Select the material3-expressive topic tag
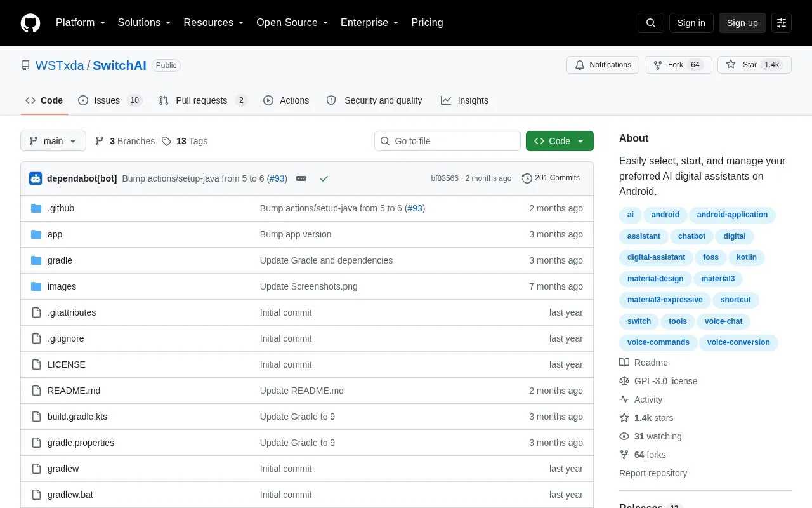This screenshot has width=812, height=508. (665, 300)
